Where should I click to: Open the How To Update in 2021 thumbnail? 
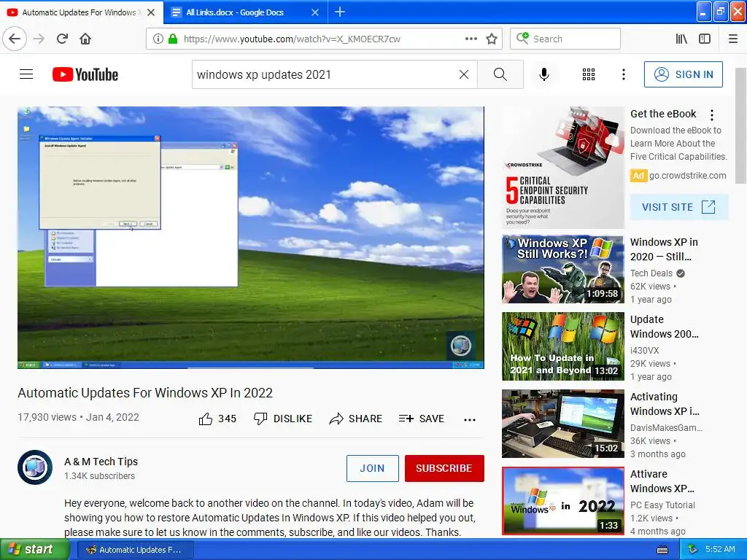pyautogui.click(x=562, y=346)
